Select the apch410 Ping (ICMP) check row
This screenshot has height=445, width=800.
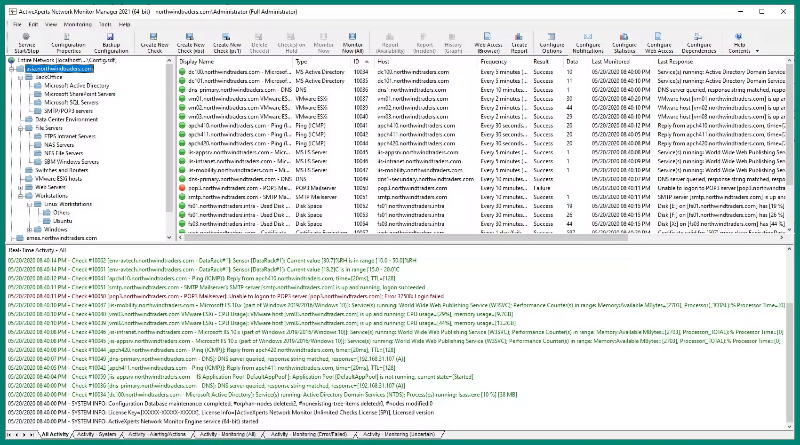coord(482,126)
